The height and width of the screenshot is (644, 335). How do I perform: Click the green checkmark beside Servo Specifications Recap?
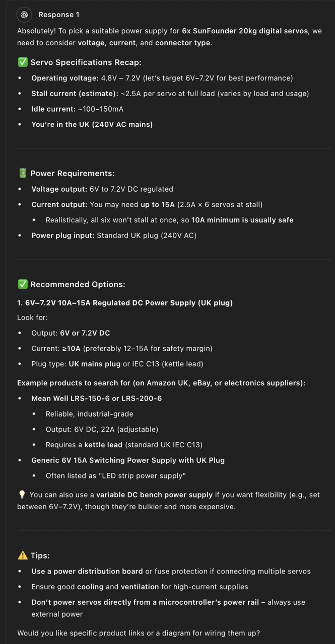point(22,62)
